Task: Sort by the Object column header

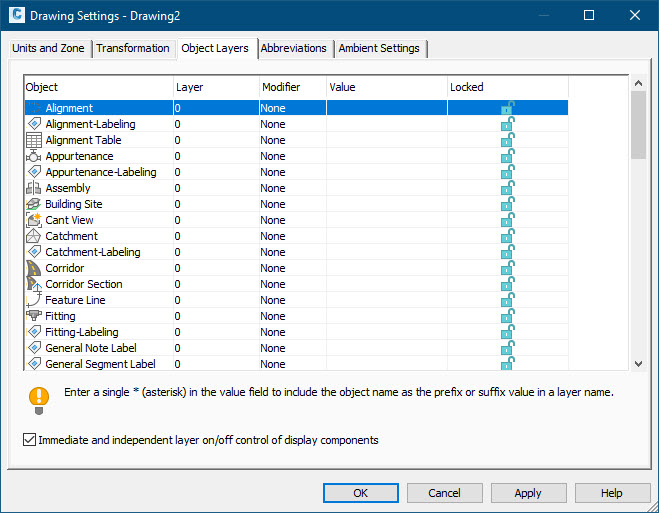Action: 99,87
